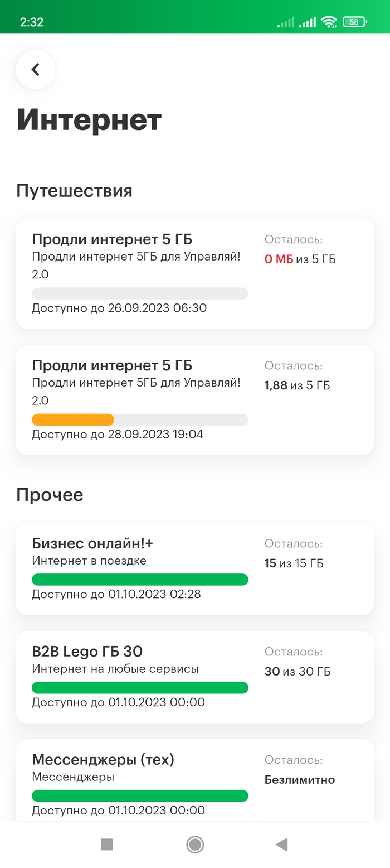Image resolution: width=390 pixels, height=868 pixels.
Task: Tap the second cellular signal bars icon
Action: point(307,22)
